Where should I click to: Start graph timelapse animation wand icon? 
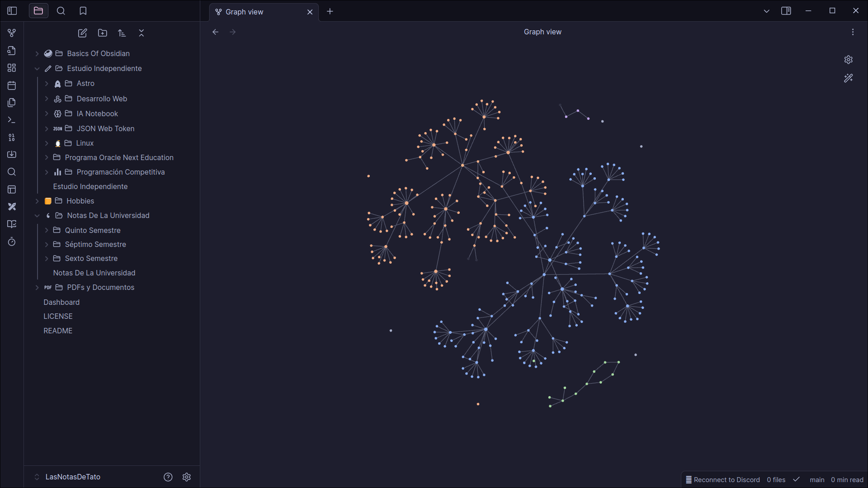coord(849,78)
